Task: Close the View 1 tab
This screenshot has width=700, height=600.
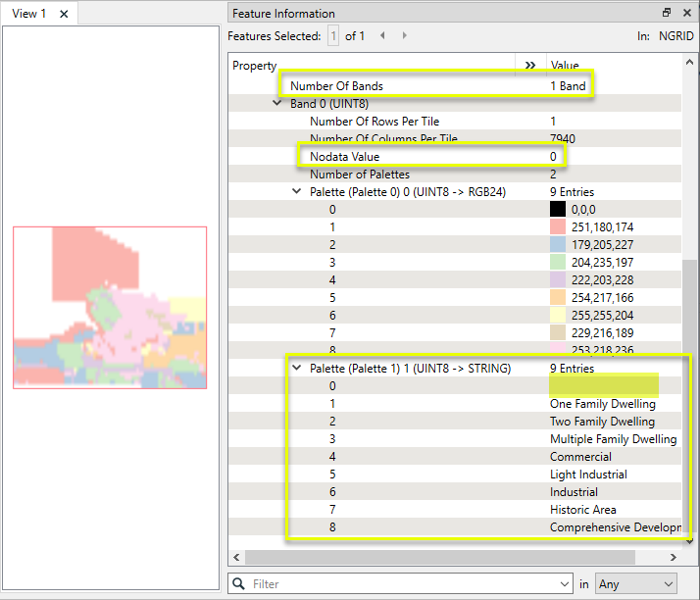Action: 64,14
